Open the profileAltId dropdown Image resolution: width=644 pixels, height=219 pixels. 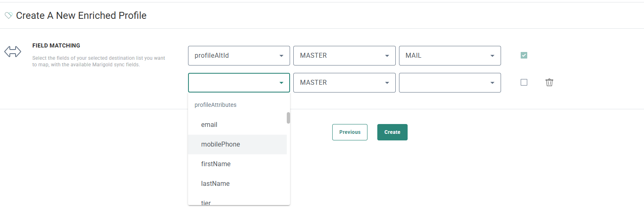coord(239,56)
